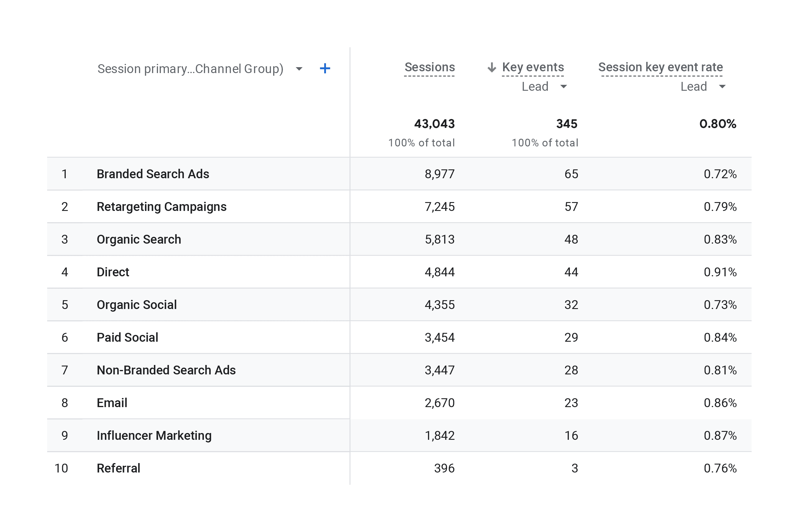Select the Email channel row
Image resolution: width=799 pixels, height=532 pixels.
112,403
